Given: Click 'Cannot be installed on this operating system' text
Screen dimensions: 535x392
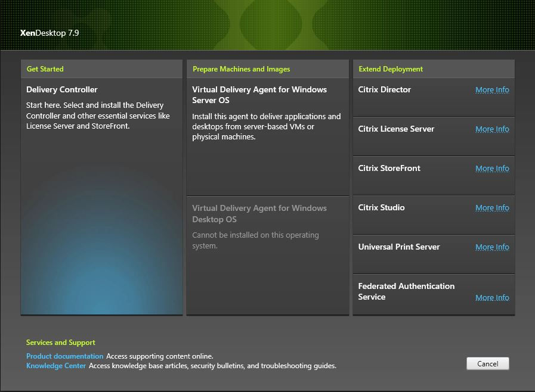Looking at the screenshot, I should [255, 240].
